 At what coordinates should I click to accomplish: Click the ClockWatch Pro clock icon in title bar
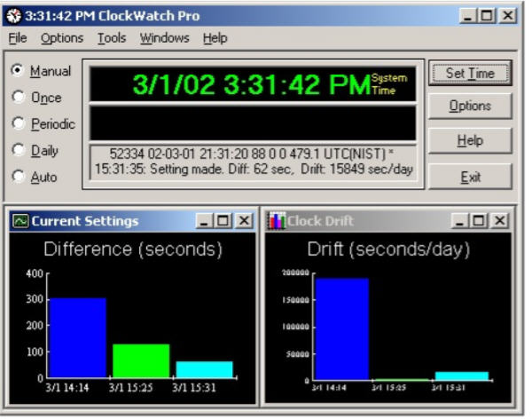coord(14,16)
